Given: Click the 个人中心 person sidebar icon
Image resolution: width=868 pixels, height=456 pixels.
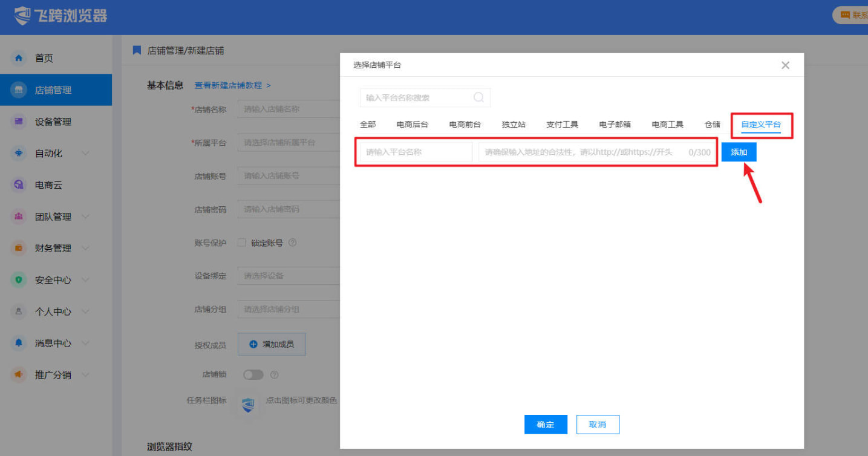Looking at the screenshot, I should [19, 311].
